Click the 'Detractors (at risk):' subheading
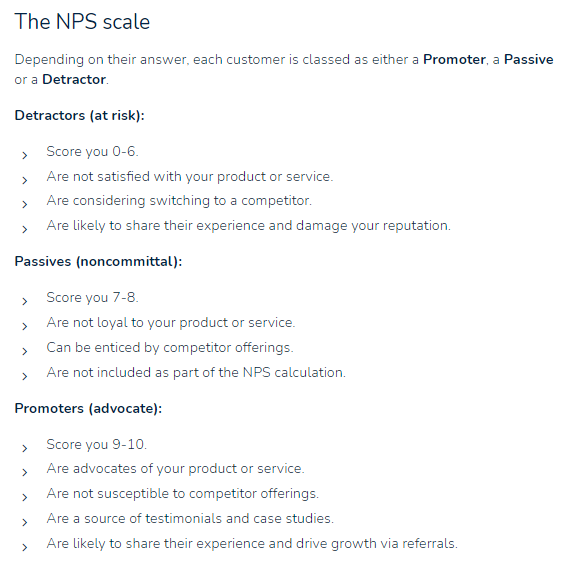Image resolution: width=575 pixels, height=563 pixels. (80, 116)
